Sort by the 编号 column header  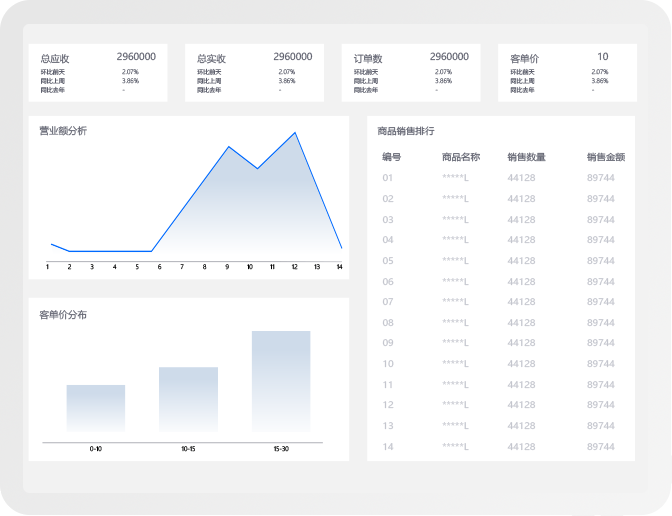[391, 157]
